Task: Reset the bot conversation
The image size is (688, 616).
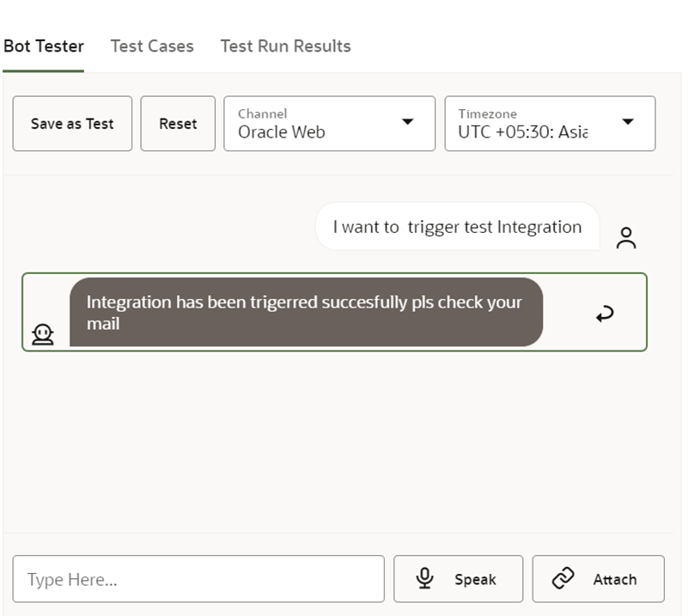Action: [x=178, y=124]
